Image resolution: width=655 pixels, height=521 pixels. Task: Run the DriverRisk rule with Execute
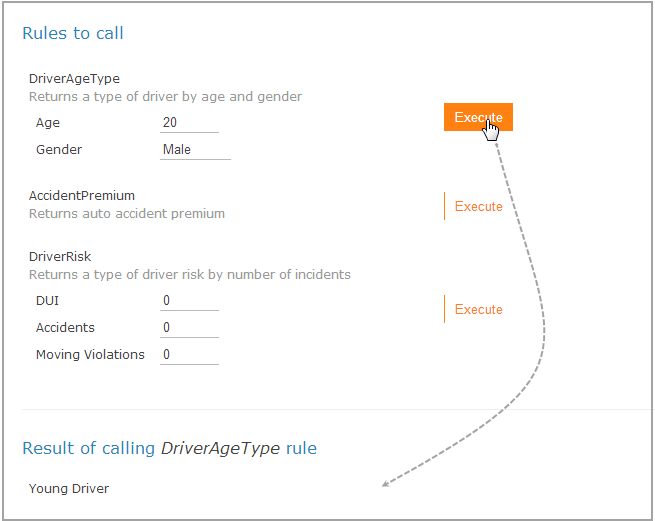coord(478,309)
